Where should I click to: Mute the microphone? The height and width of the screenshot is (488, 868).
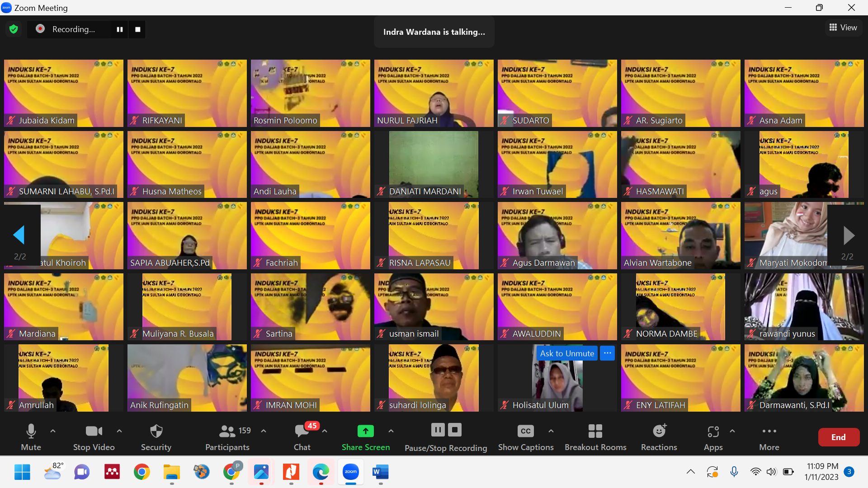tap(31, 436)
